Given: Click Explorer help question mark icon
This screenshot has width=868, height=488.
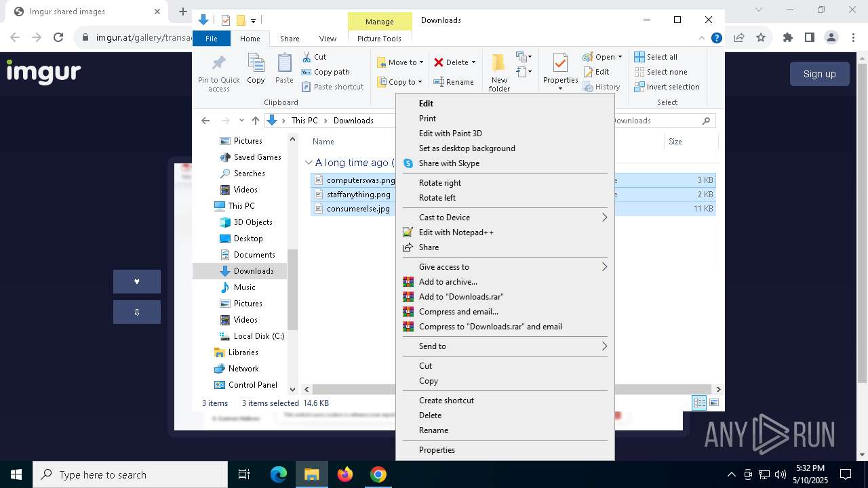Looking at the screenshot, I should 716,39.
